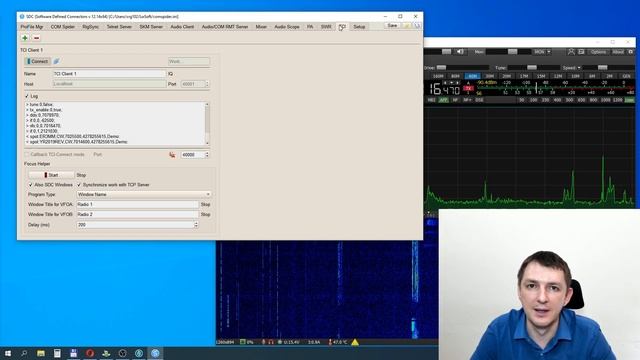
Task: Open the Profile Mgr tab
Action: click(32, 27)
